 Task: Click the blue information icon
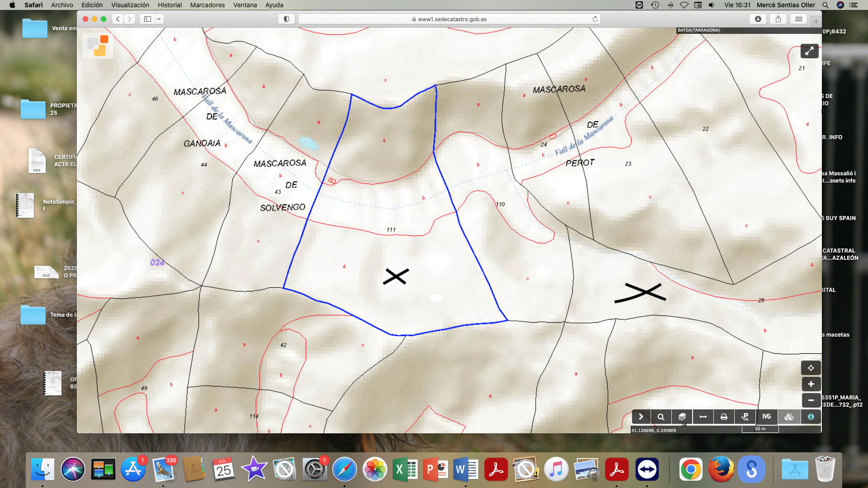[x=811, y=417]
